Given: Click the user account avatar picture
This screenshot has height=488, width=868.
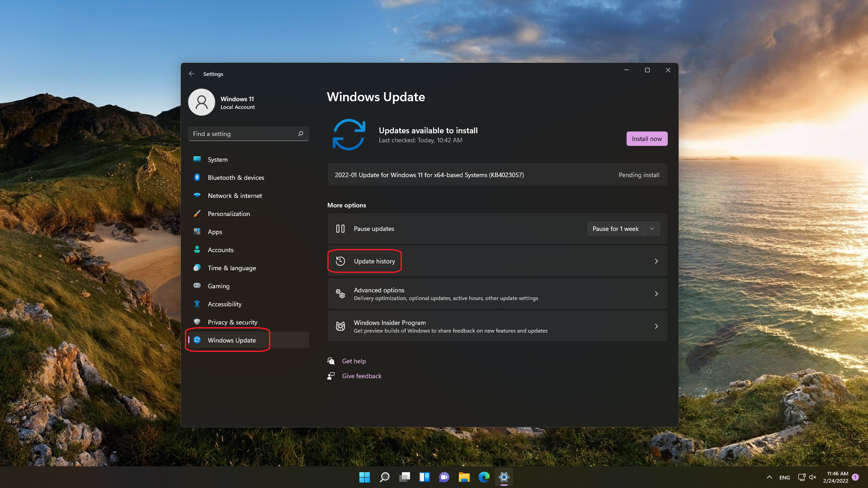Looking at the screenshot, I should pos(202,102).
